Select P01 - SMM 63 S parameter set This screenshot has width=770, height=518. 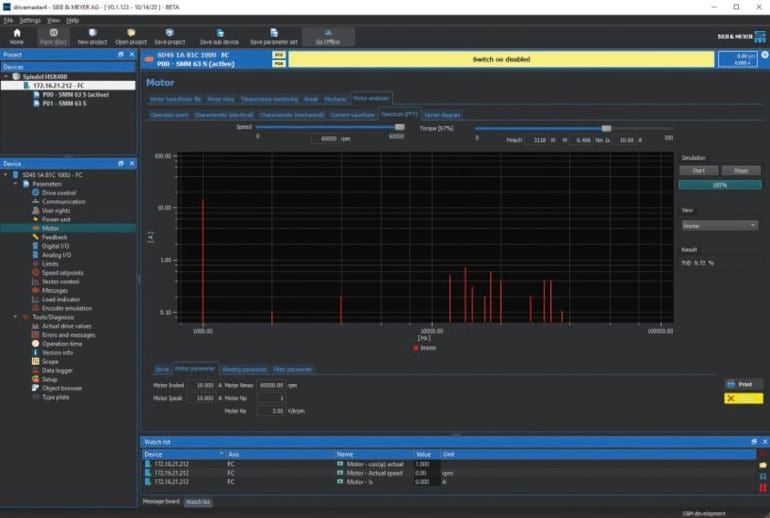point(64,103)
